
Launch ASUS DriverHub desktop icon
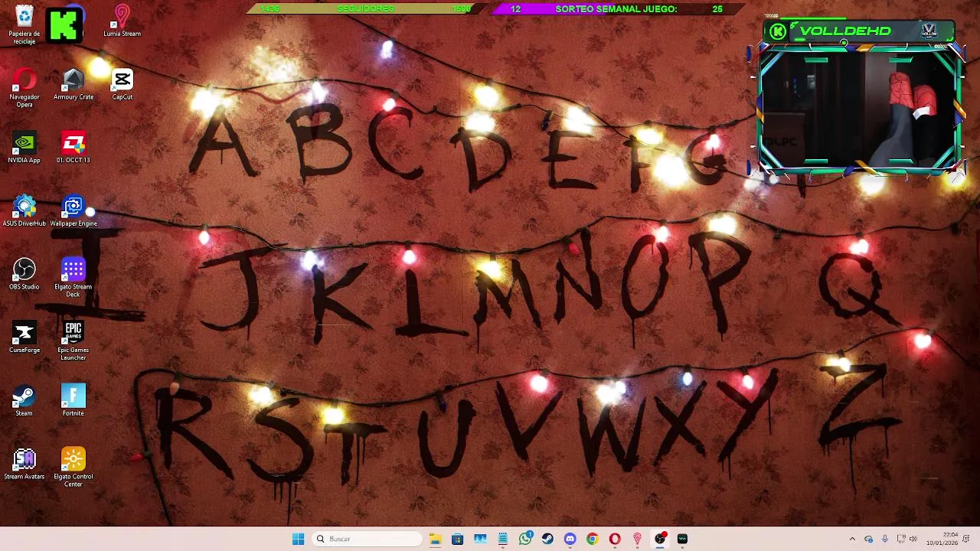point(24,212)
